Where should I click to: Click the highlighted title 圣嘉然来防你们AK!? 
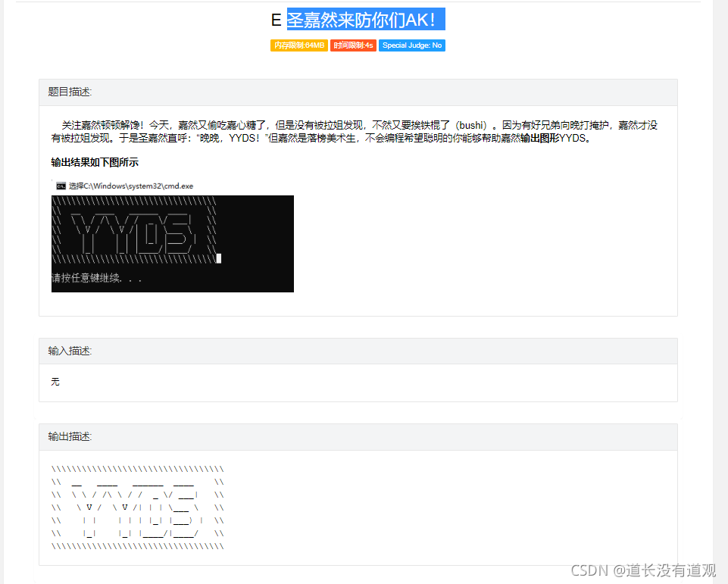[366, 20]
